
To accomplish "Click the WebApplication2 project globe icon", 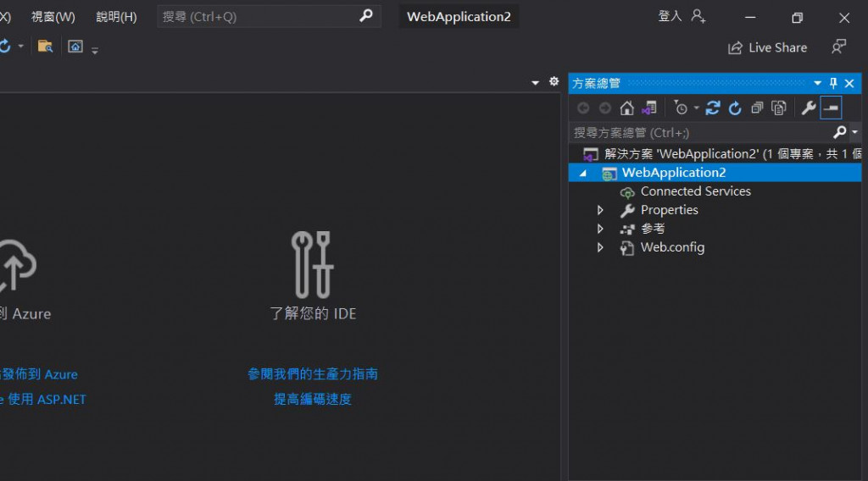I will (609, 174).
